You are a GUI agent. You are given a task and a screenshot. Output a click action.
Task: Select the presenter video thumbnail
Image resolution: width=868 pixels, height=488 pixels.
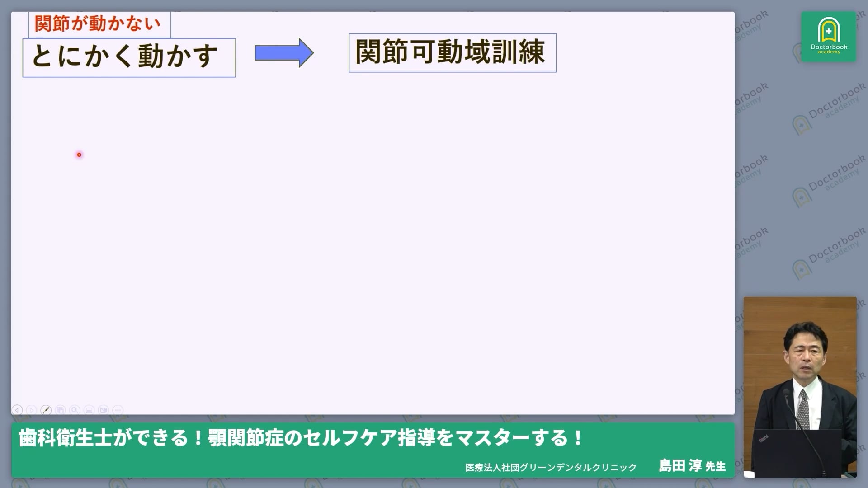[801, 386]
